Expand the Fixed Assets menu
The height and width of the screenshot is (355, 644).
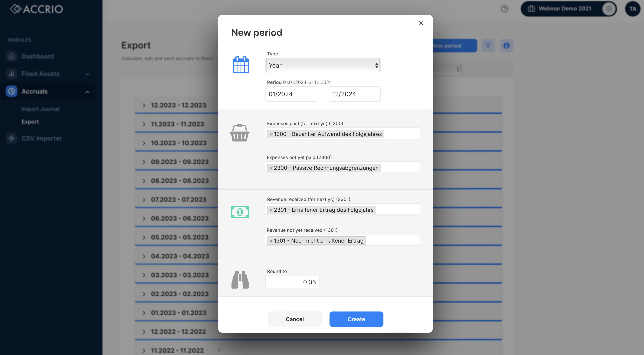[x=87, y=74]
